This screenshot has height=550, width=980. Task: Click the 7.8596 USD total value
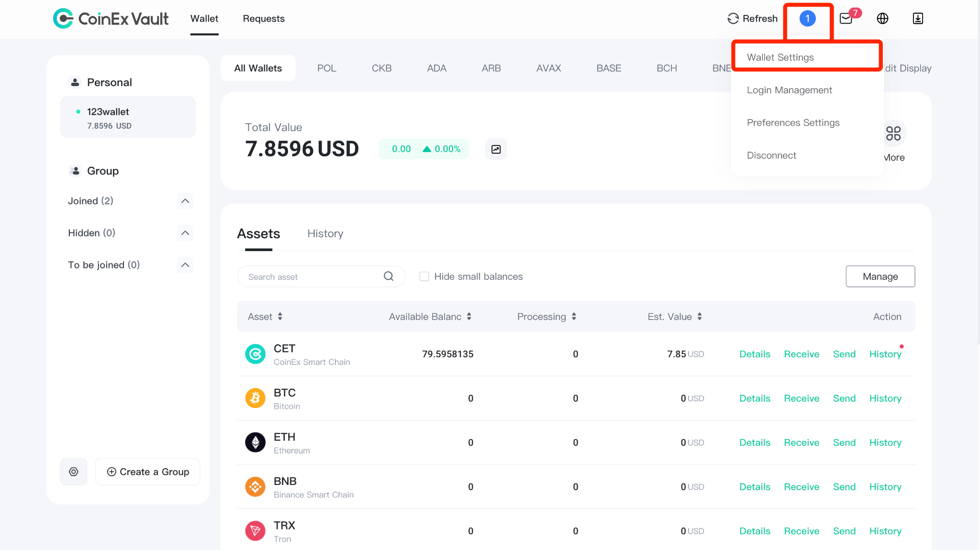[302, 149]
